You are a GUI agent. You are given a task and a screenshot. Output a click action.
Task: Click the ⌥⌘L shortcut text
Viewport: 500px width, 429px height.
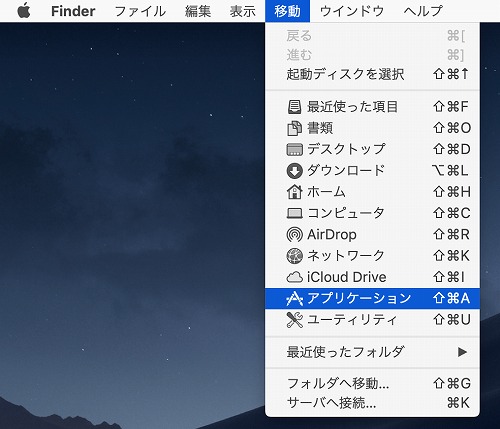click(450, 171)
